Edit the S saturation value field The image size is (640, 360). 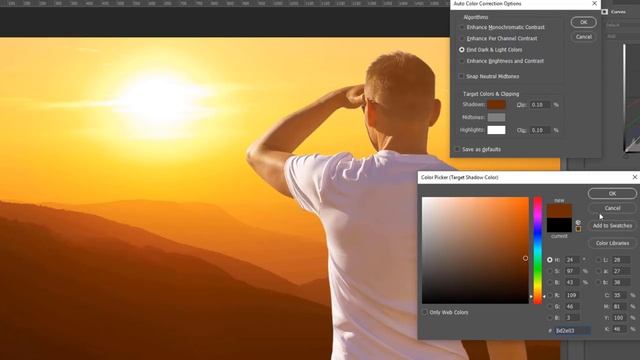point(572,271)
